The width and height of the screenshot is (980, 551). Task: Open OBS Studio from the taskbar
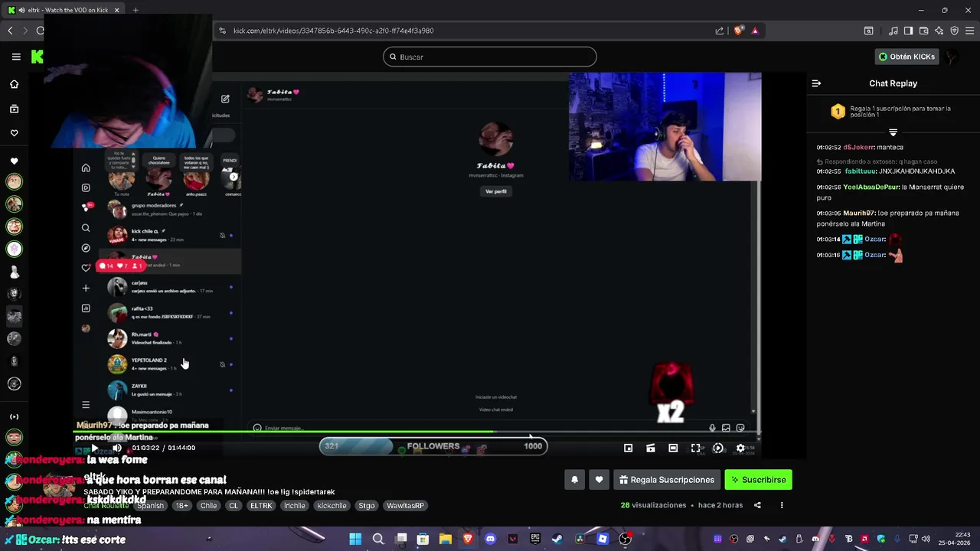[x=625, y=539]
